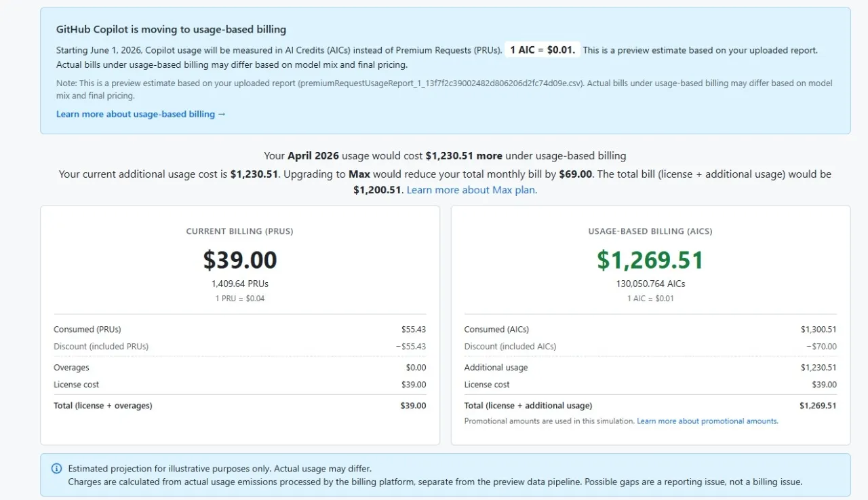Click '1 AIC = $0.01' beneath the AICs count

[650, 299]
